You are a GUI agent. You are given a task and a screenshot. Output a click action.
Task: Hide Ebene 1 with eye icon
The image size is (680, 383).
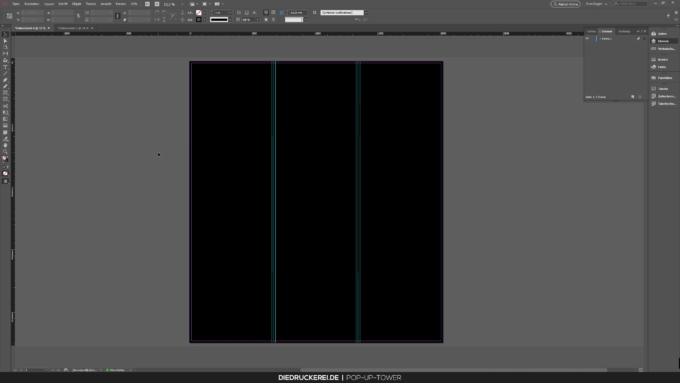pos(587,39)
